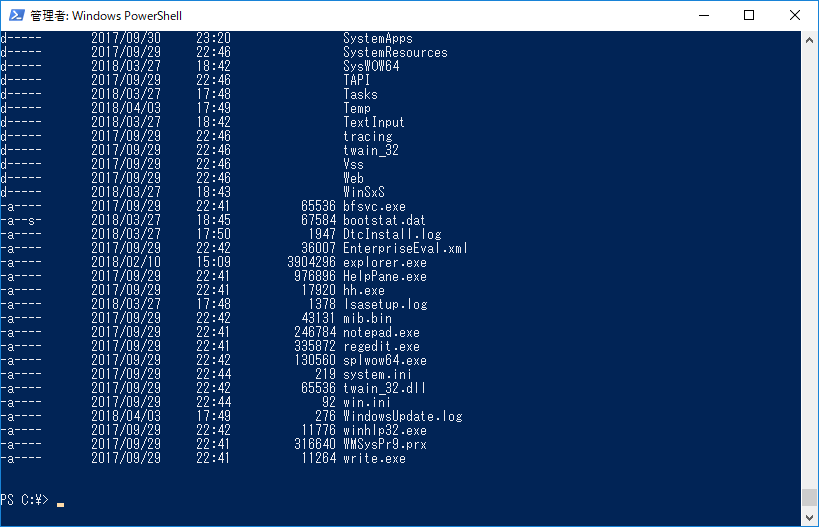
Task: Click the WindowsUpdate.log entry
Action: (403, 416)
